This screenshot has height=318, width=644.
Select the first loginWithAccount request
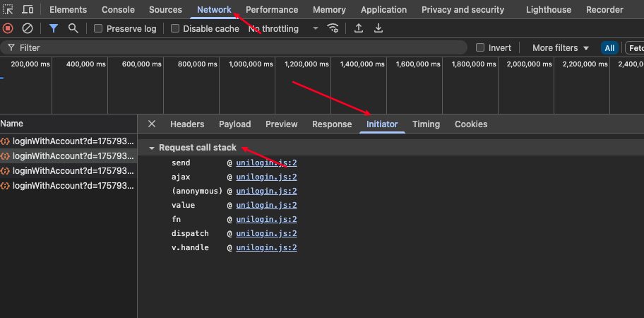coord(68,141)
